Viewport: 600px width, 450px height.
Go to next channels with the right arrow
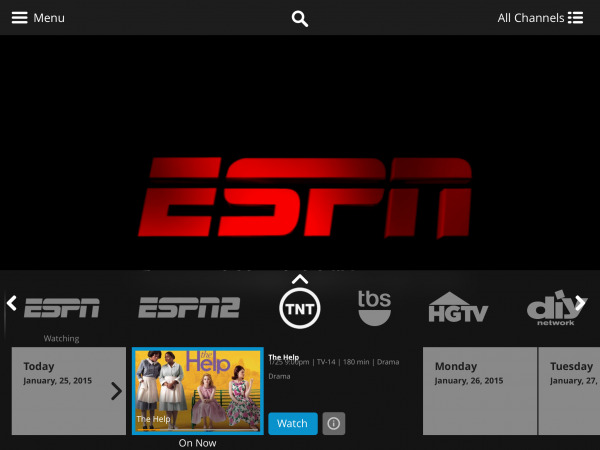580,303
